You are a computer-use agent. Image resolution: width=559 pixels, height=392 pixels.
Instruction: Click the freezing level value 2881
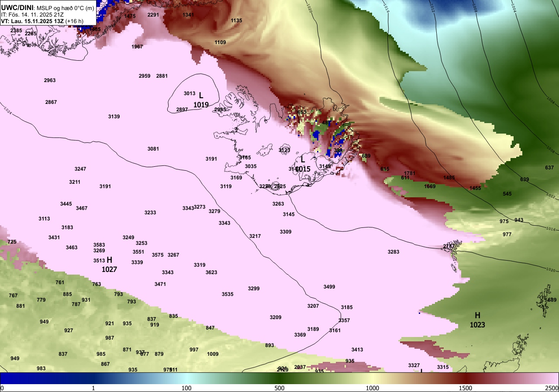point(162,76)
